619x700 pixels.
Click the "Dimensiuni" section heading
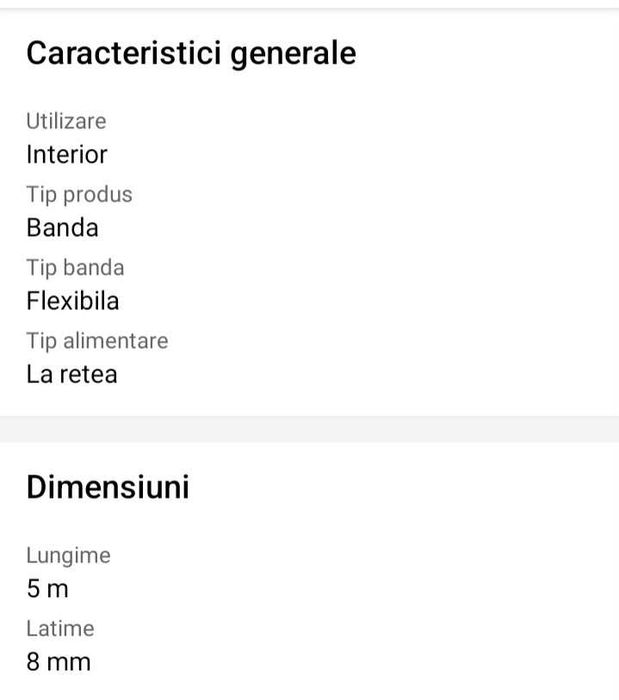(x=107, y=488)
